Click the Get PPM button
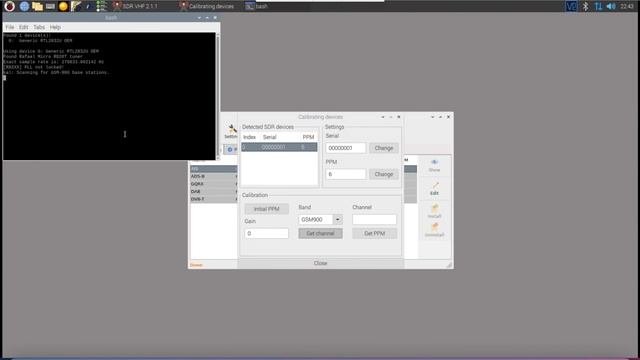 tap(374, 233)
